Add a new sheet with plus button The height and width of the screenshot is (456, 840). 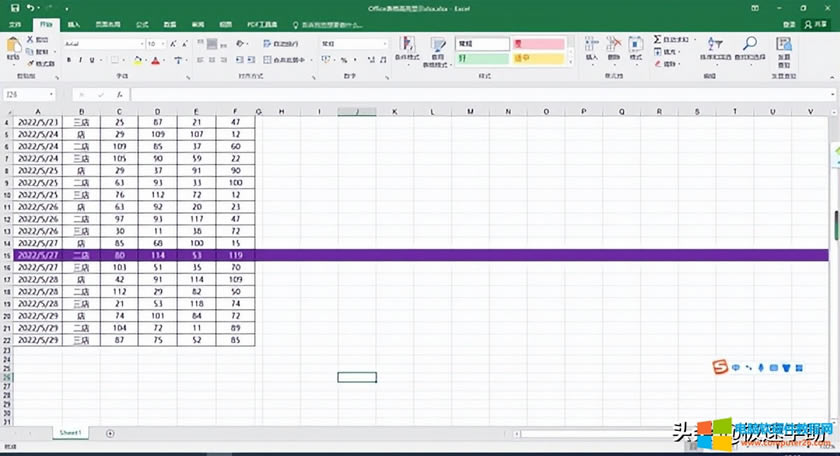tap(110, 433)
